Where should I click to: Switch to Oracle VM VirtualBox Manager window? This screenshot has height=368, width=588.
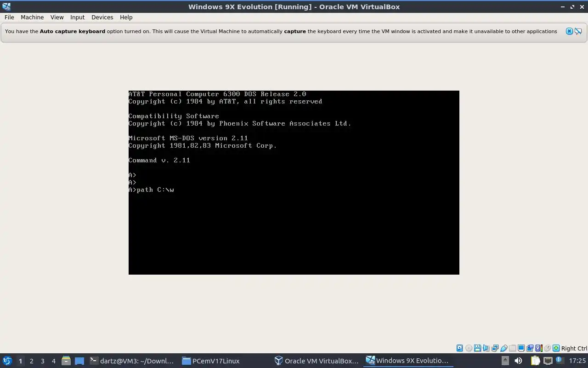(x=317, y=361)
